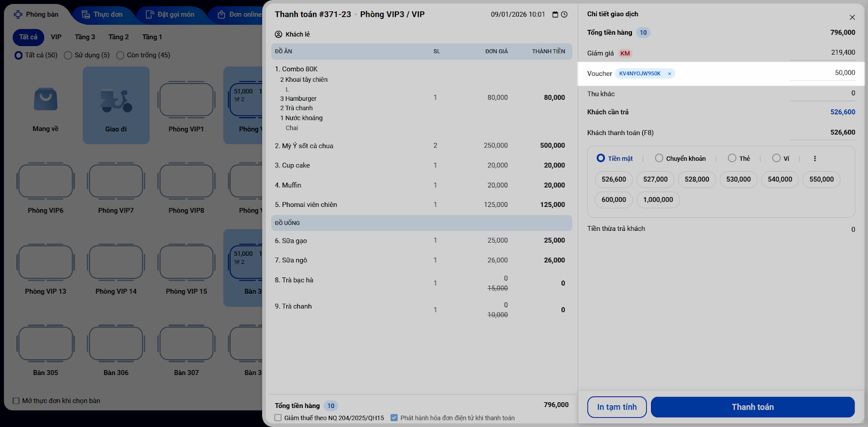The height and width of the screenshot is (427, 868).
Task: Pick the Phòng VIP6 table icon
Action: click(46, 181)
